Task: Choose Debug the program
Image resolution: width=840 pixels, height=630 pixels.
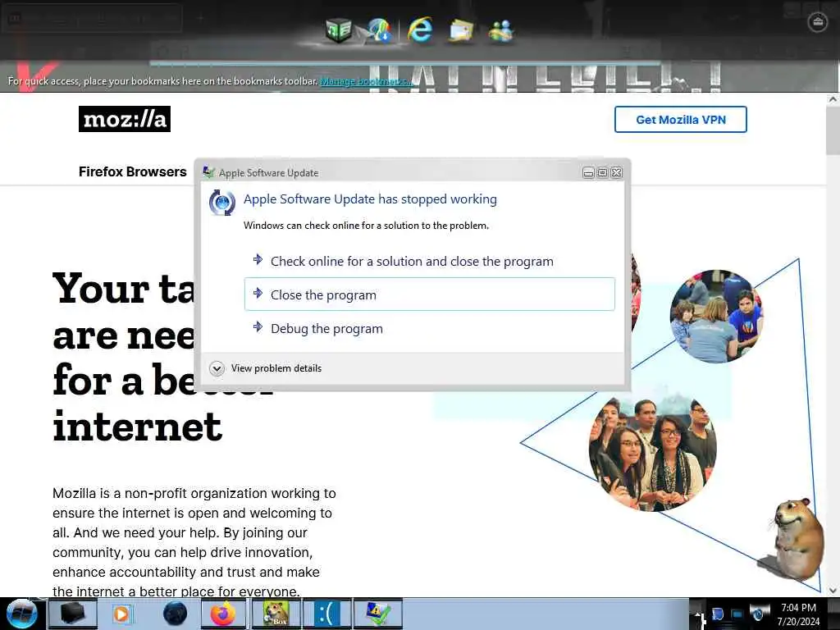Action: pyautogui.click(x=429, y=328)
